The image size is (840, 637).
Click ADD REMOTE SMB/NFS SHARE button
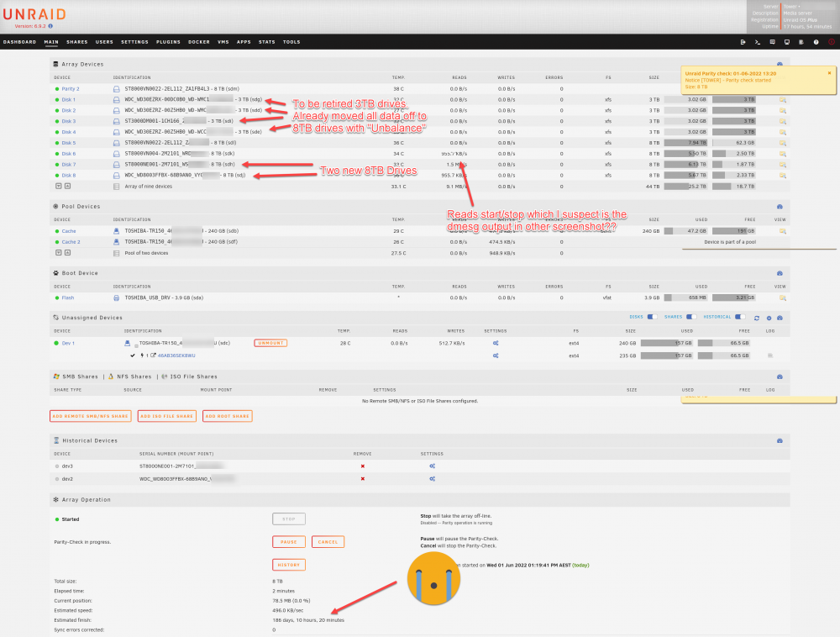click(x=91, y=416)
